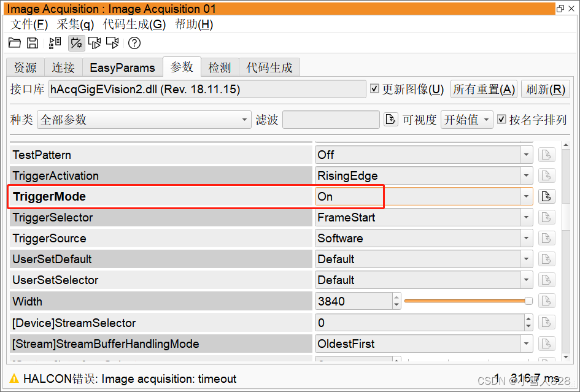Select the highlighted parameters tool icon

pos(76,43)
